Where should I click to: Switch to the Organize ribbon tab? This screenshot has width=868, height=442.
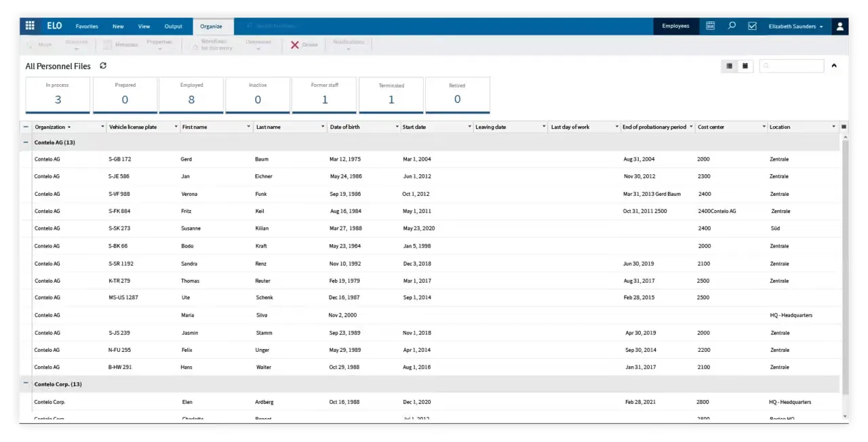pos(212,26)
